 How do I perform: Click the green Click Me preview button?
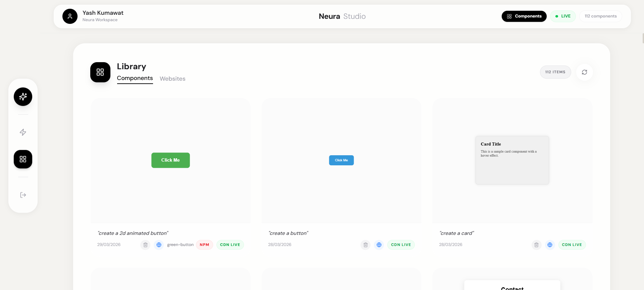tap(170, 160)
